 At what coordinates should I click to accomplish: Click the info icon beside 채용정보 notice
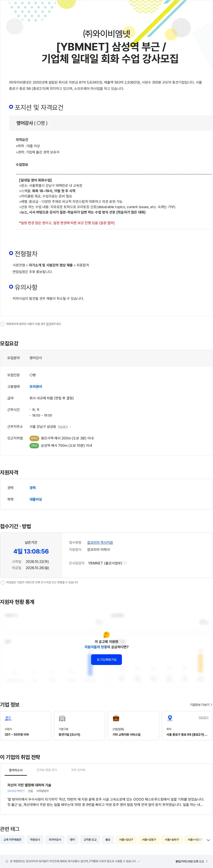point(3,324)
